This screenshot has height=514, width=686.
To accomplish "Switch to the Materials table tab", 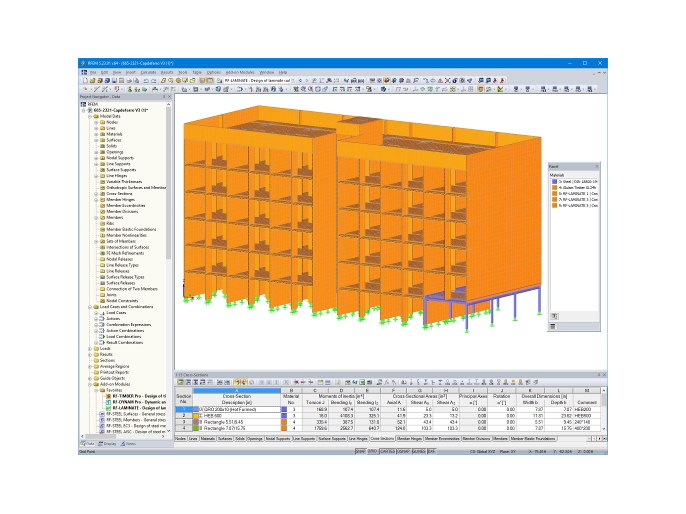I will tap(208, 439).
